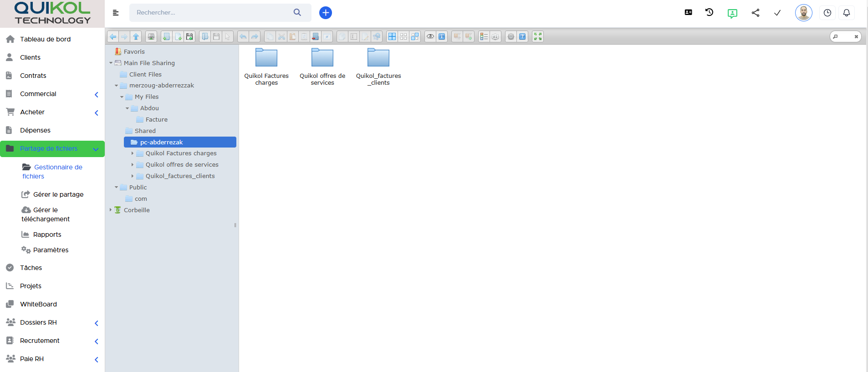
Task: Switch to large icons view
Action: point(392,37)
